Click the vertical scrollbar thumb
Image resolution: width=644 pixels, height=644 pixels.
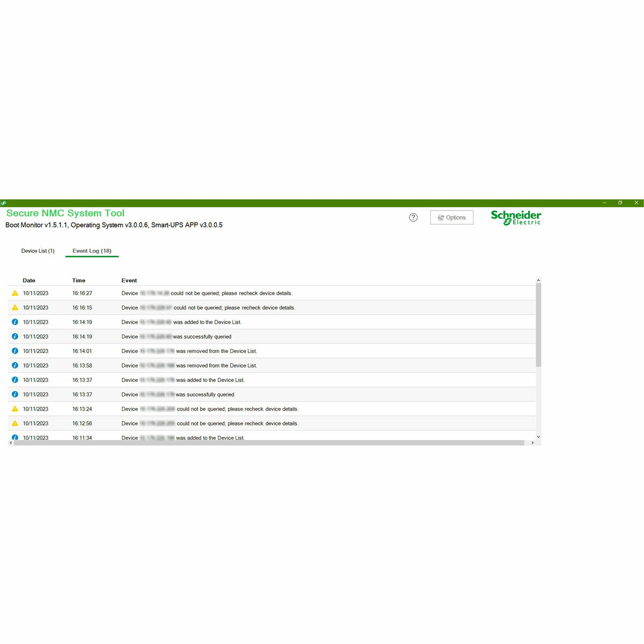[x=538, y=325]
